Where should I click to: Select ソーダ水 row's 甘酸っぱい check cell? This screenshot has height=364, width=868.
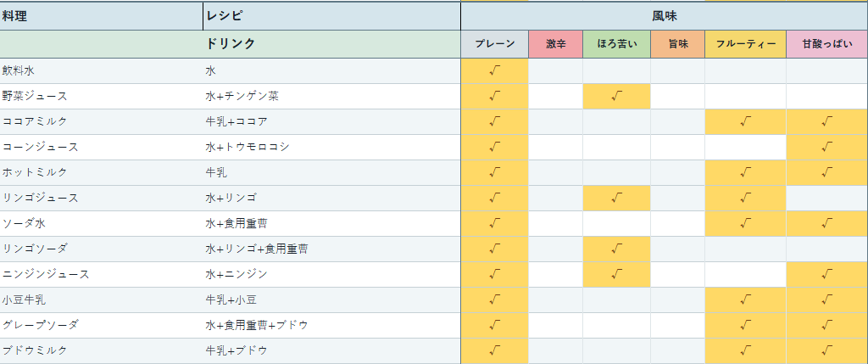[x=827, y=224]
